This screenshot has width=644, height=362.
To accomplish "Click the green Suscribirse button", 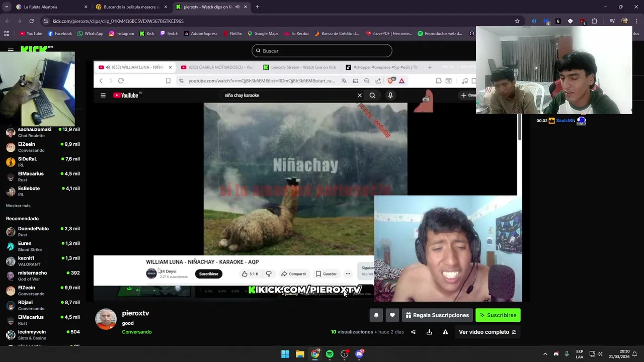I will click(498, 315).
